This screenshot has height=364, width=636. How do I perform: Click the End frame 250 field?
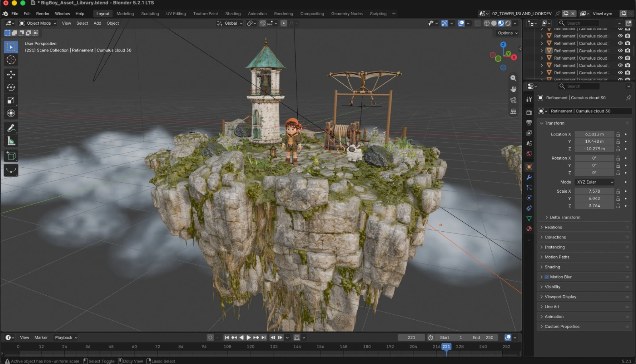(483, 338)
